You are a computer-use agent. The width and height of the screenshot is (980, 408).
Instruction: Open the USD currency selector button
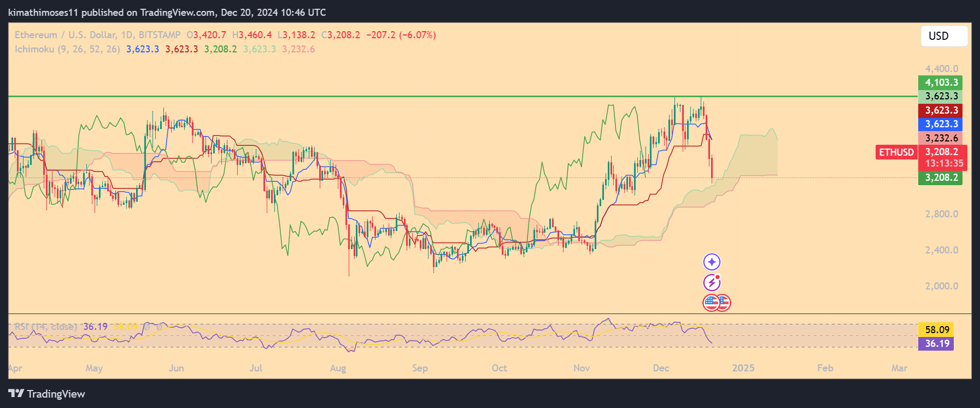click(944, 36)
